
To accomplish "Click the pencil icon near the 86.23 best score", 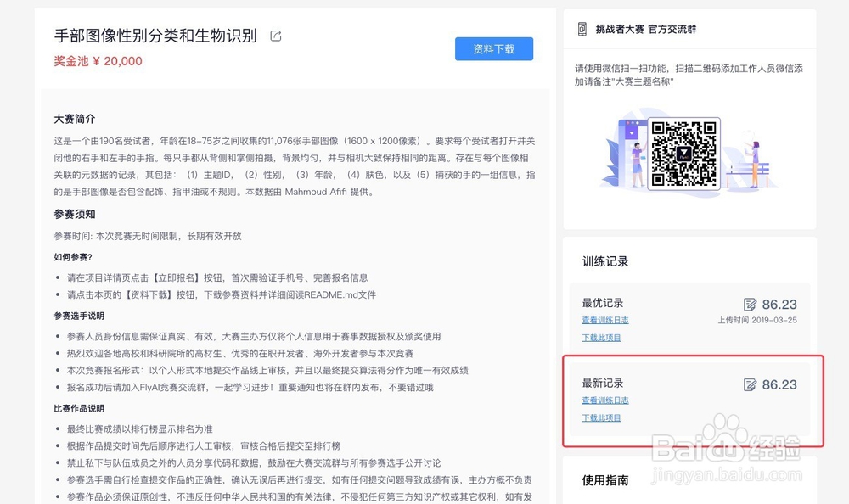I will point(749,303).
